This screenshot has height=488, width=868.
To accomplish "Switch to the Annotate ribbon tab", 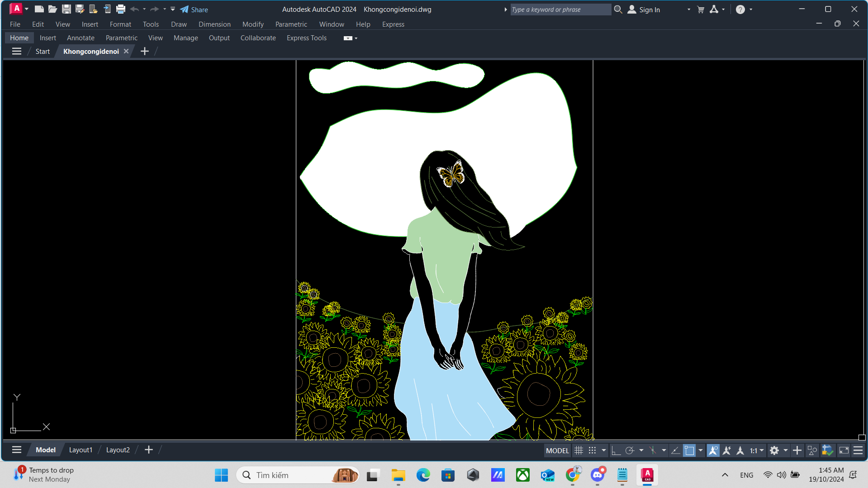I will (x=81, y=38).
